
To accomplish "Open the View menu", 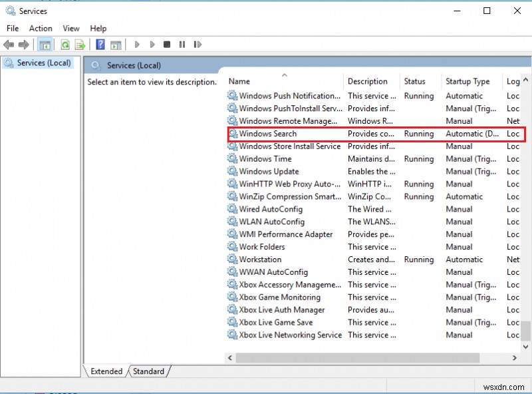I will [70, 28].
